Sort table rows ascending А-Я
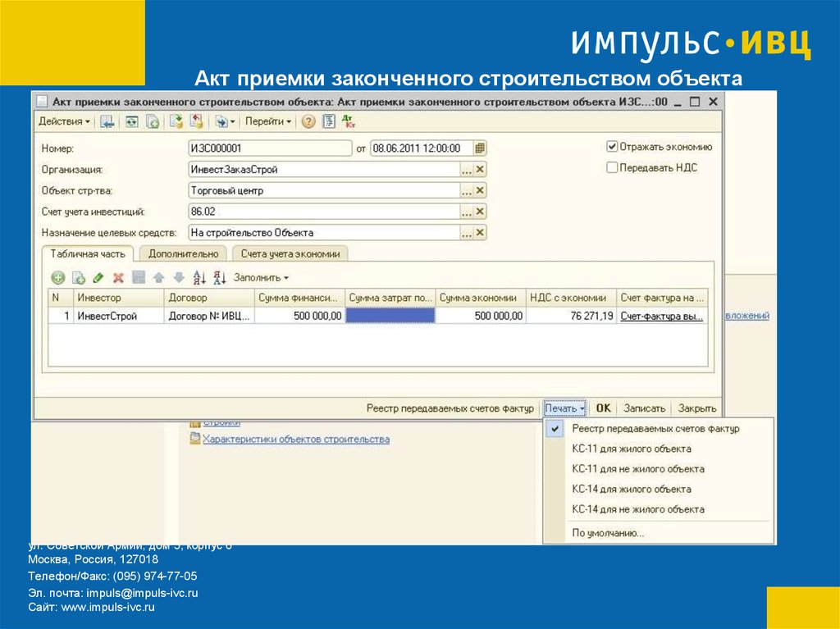The width and height of the screenshot is (840, 629). click(x=199, y=277)
